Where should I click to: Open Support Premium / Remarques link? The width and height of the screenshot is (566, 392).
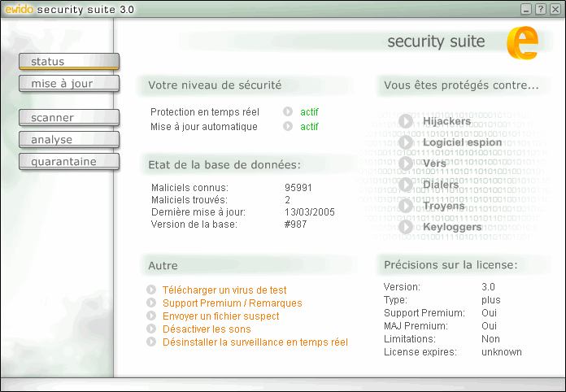232,303
